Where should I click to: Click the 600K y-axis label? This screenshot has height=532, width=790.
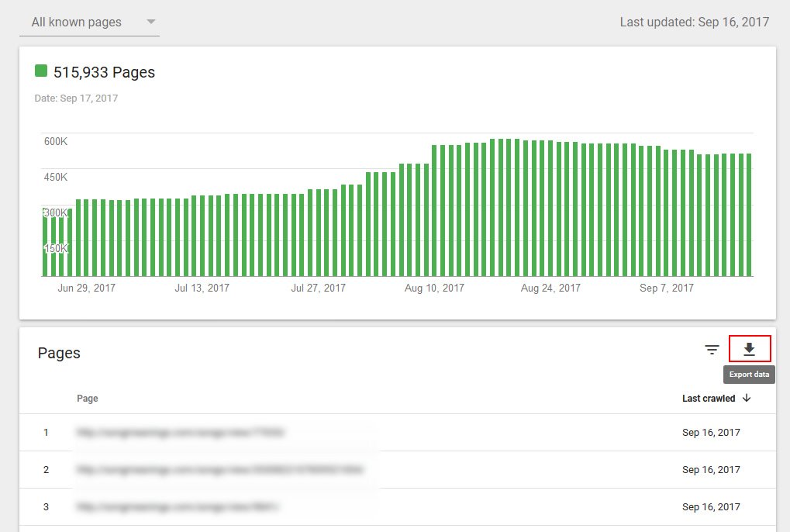pyautogui.click(x=55, y=142)
